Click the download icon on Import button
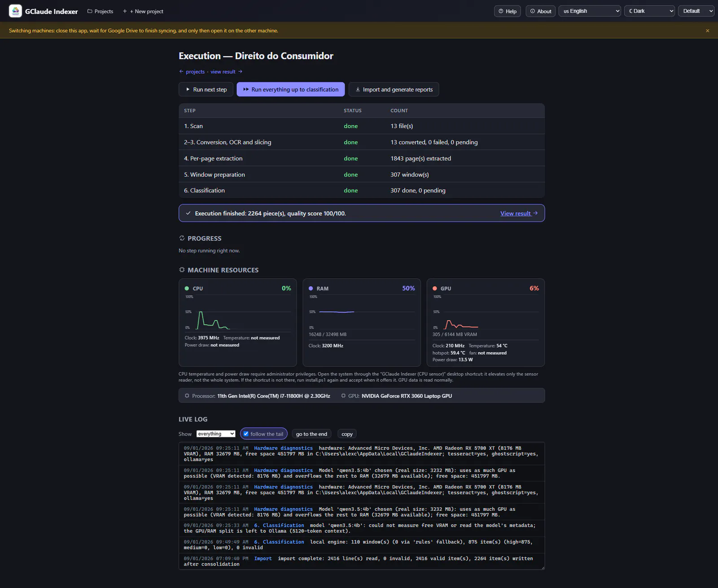 358,89
